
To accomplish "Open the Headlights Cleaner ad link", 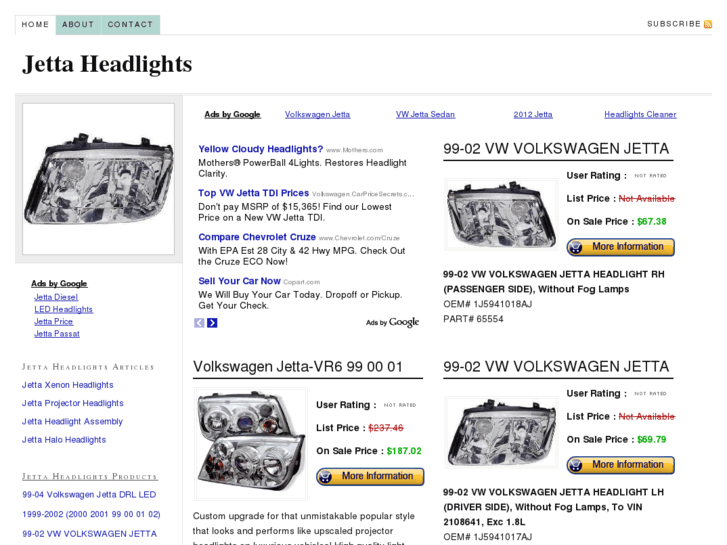I will click(640, 115).
